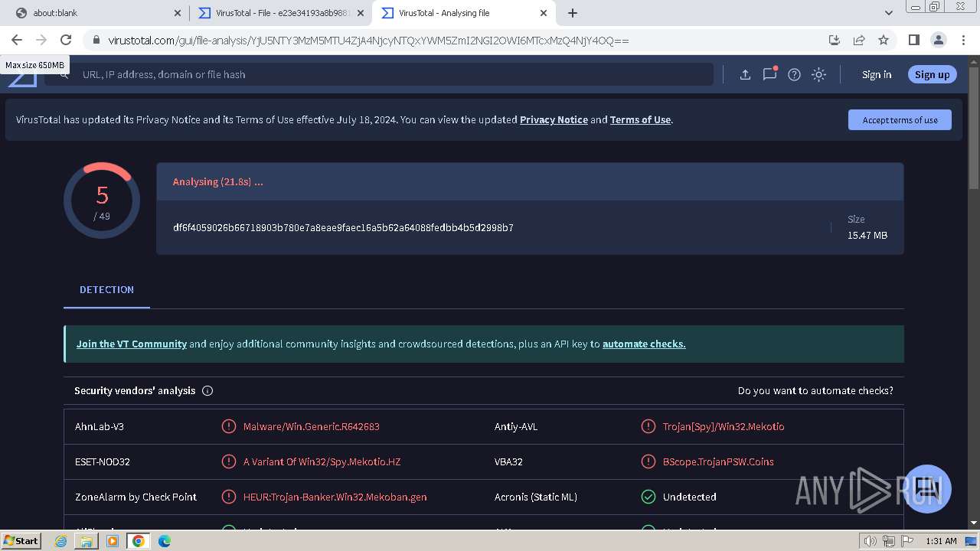Click the taskbar clock 1:31 AM
Viewport: 980px width, 551px height.
pos(941,541)
